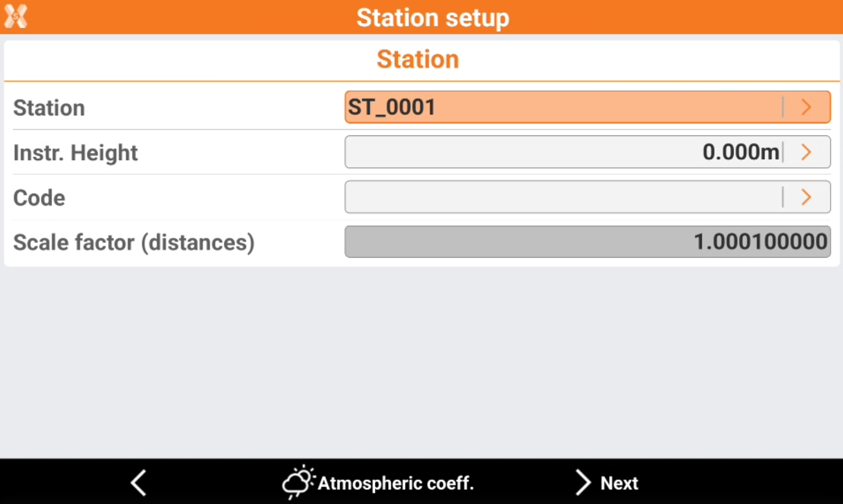Click the blank gray area below the form
This screenshot has height=504, width=843.
(421, 359)
